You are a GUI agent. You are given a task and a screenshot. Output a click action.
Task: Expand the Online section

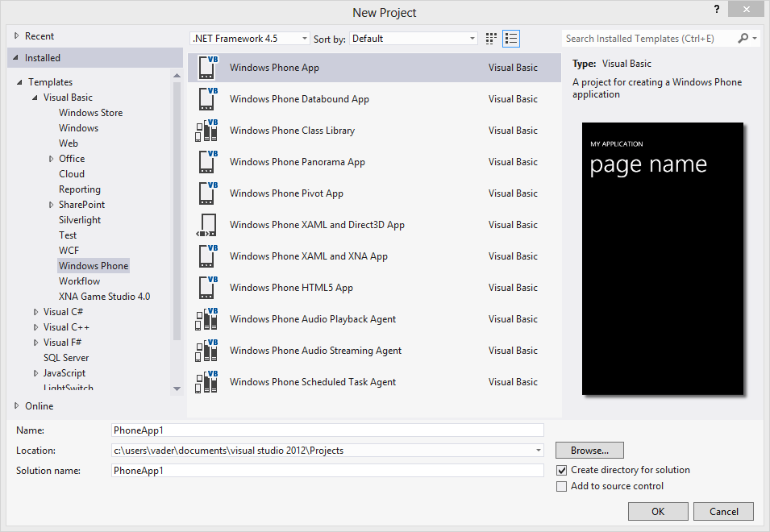coord(16,406)
